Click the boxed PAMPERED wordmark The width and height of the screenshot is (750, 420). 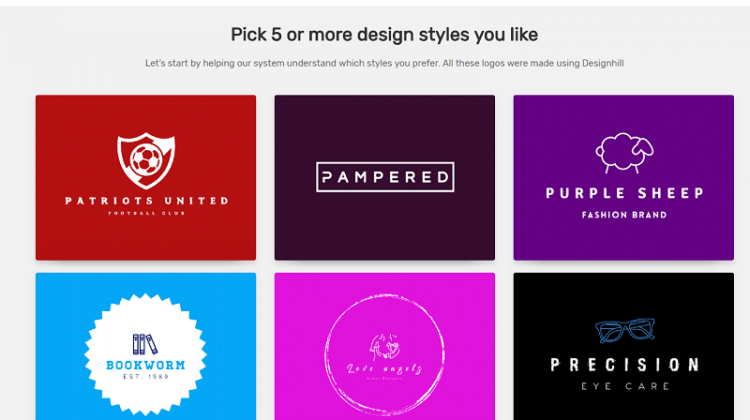(x=385, y=177)
